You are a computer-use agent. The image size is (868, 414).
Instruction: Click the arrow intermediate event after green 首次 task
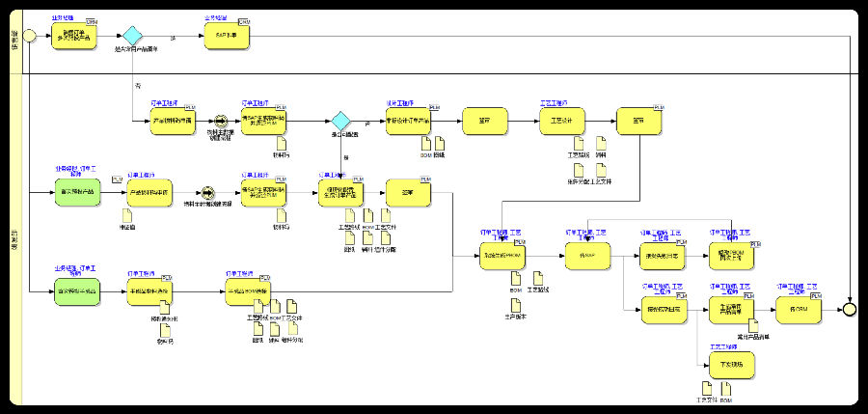tap(207, 193)
